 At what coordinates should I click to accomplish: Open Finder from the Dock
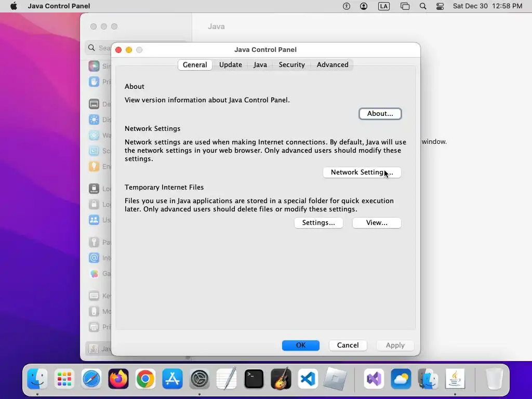[37, 379]
